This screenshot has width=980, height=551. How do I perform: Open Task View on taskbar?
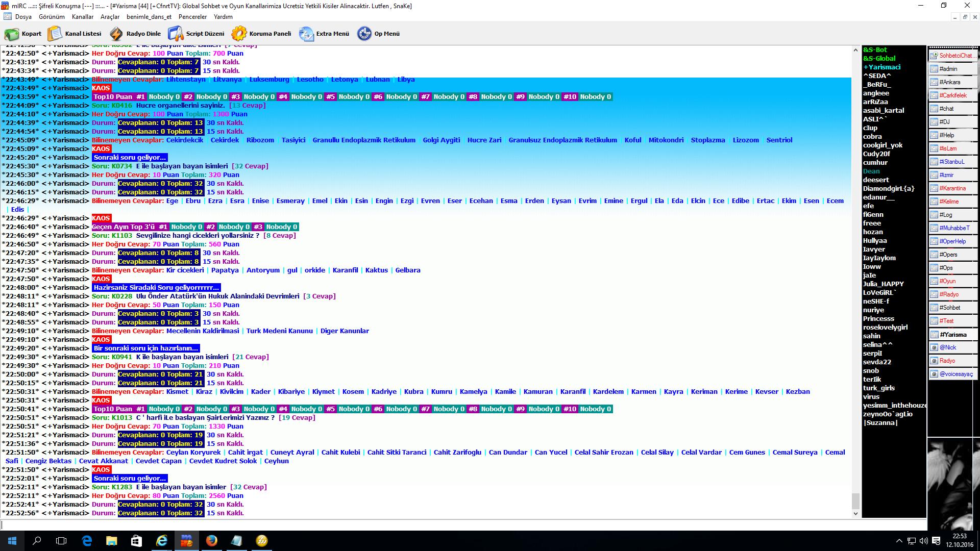(x=61, y=541)
